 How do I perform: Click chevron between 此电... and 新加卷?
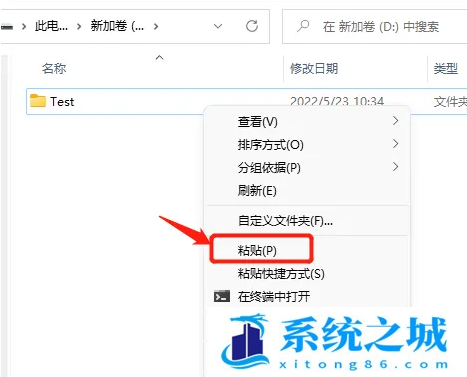[x=79, y=26]
